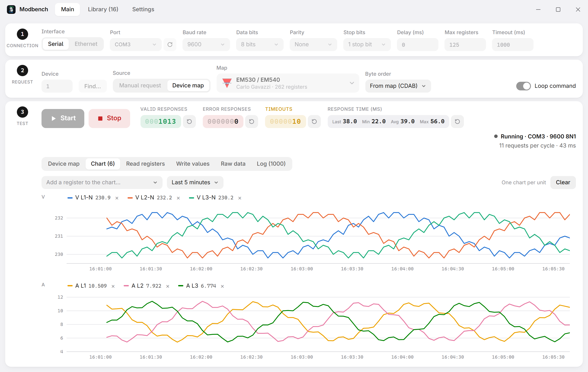Switch source to Manual request
Viewport: 588px width, 372px height.
(x=140, y=85)
